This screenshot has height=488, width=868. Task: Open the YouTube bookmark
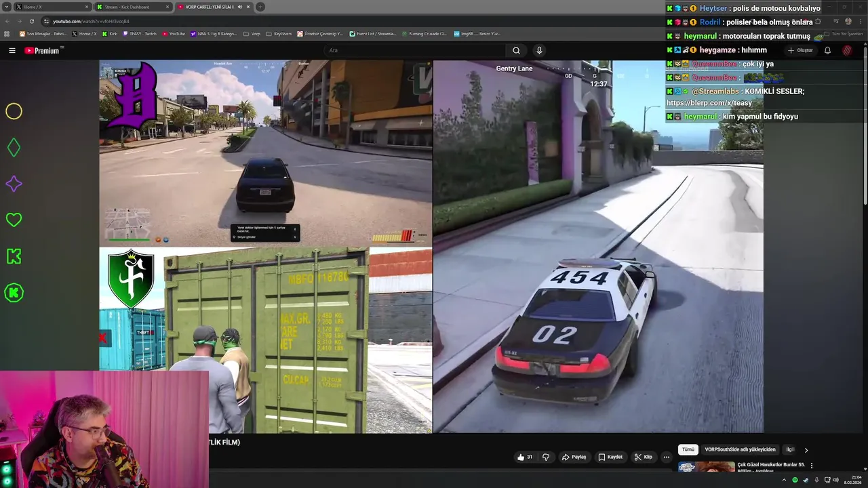(x=174, y=34)
